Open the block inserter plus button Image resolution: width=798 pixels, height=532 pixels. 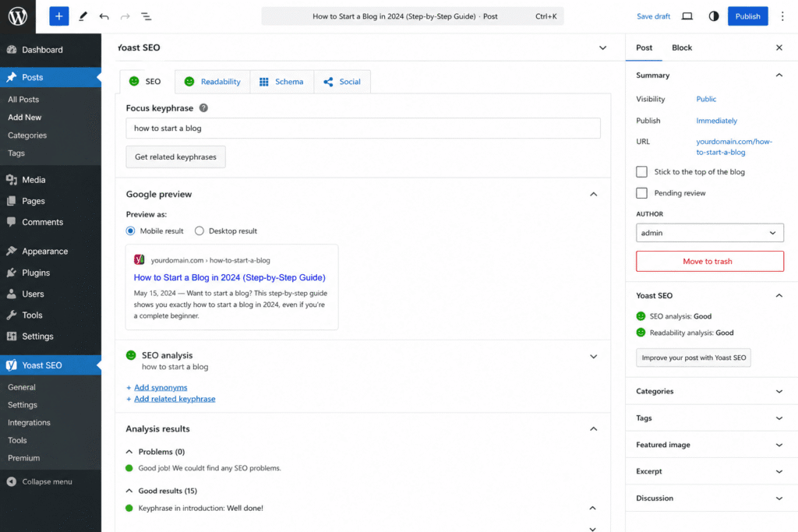[59, 16]
